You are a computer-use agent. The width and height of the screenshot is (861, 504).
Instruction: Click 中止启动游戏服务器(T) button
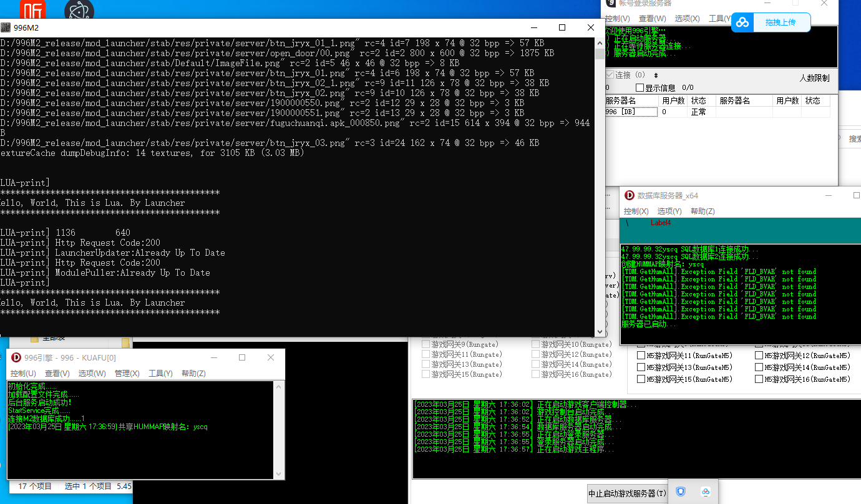[626, 493]
